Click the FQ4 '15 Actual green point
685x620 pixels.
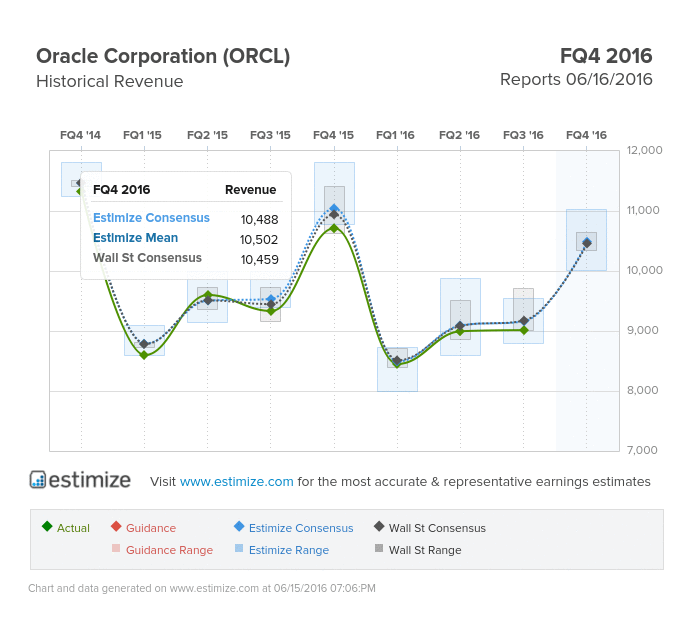(334, 228)
